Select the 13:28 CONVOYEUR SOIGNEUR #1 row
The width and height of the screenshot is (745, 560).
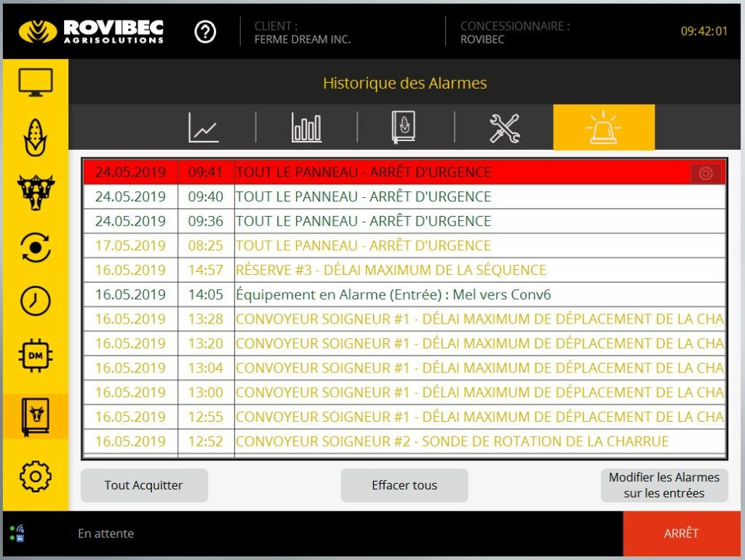coord(405,319)
